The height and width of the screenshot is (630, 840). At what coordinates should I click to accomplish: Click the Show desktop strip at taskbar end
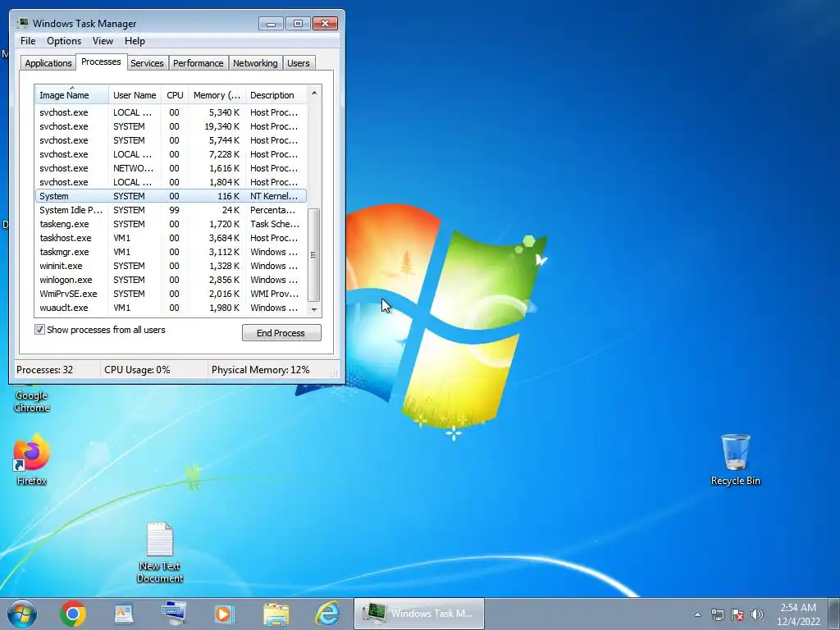pyautogui.click(x=834, y=614)
